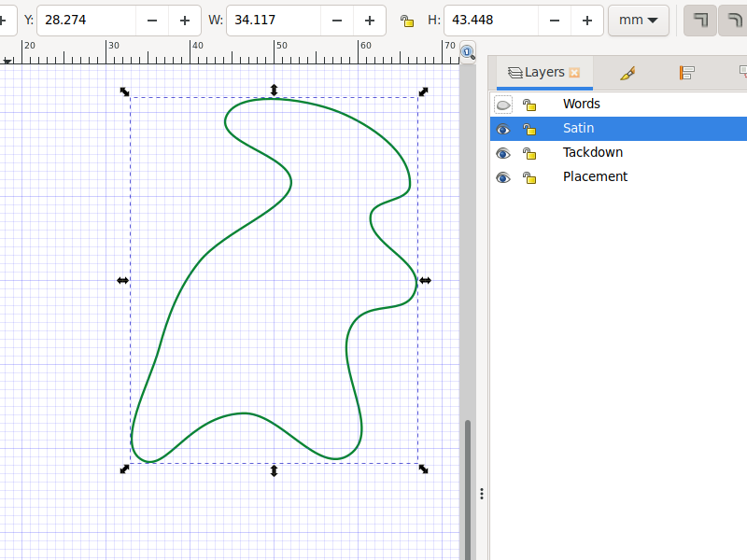
Task: Lock the Tackdown layer
Action: [x=529, y=153]
